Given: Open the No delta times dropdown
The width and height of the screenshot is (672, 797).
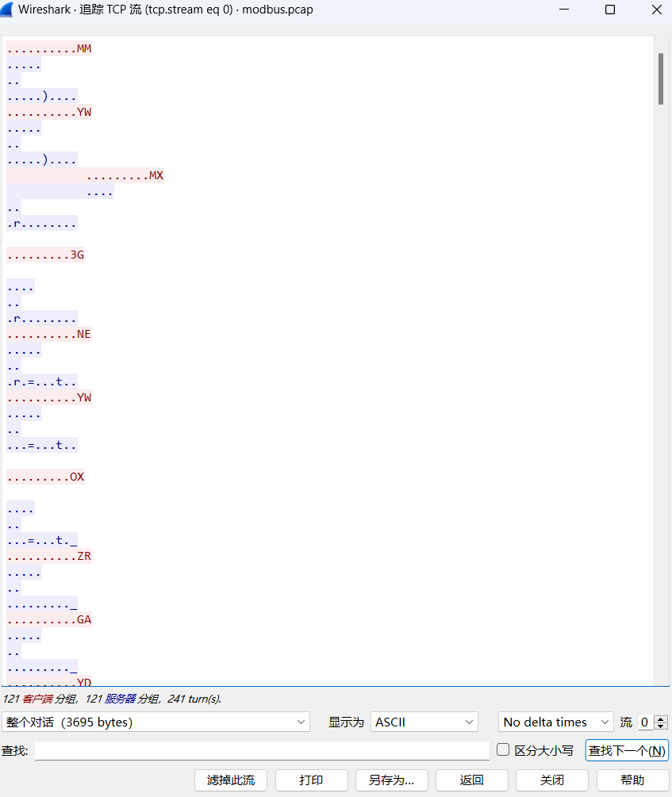Looking at the screenshot, I should coord(555,722).
